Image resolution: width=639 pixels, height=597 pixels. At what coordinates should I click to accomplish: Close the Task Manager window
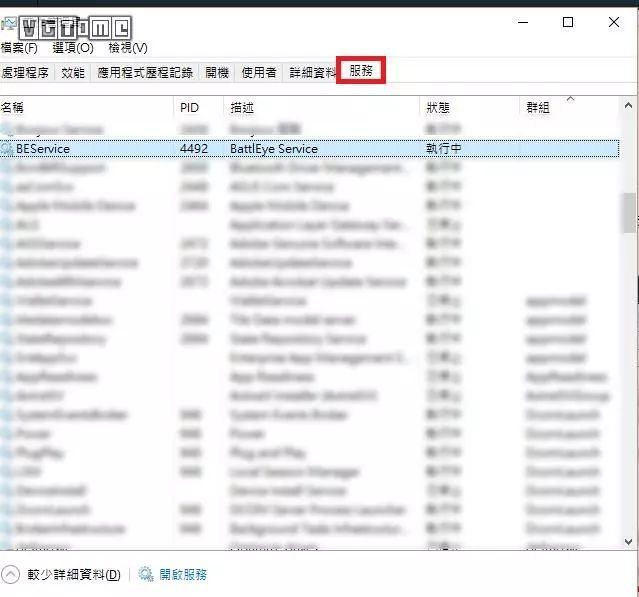614,22
